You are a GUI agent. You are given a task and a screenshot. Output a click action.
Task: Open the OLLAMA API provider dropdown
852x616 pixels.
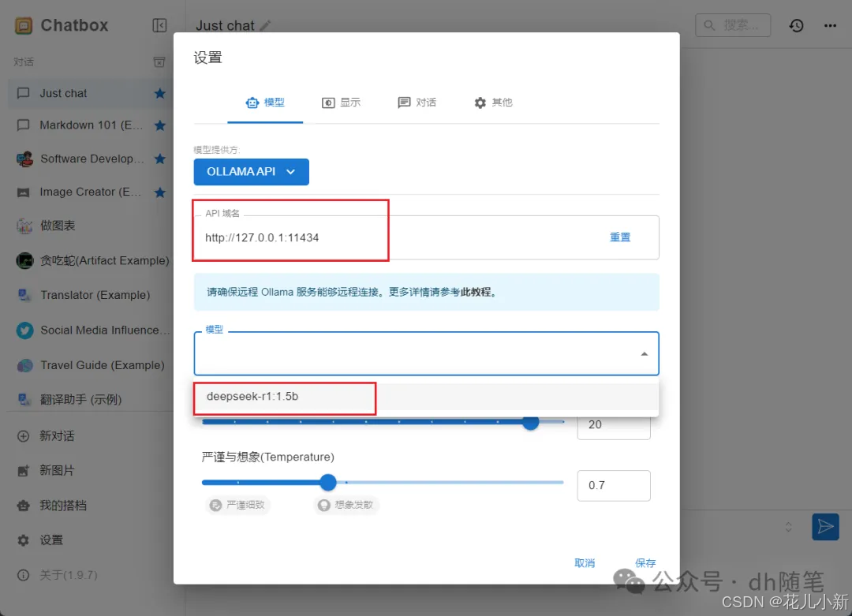(x=251, y=172)
